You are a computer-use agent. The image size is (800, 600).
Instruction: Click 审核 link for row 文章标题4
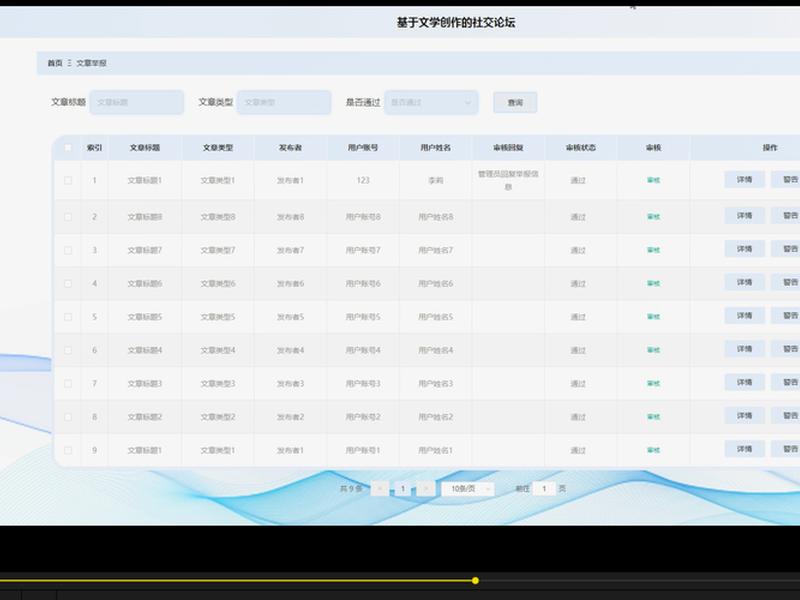(654, 350)
